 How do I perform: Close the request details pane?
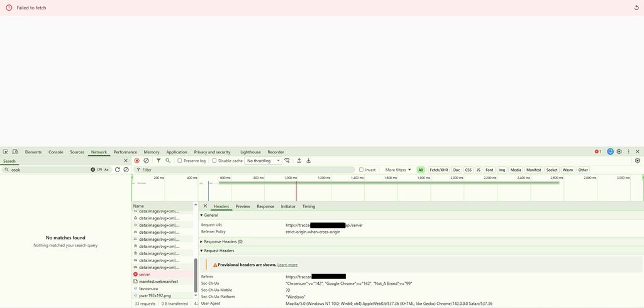(x=206, y=206)
